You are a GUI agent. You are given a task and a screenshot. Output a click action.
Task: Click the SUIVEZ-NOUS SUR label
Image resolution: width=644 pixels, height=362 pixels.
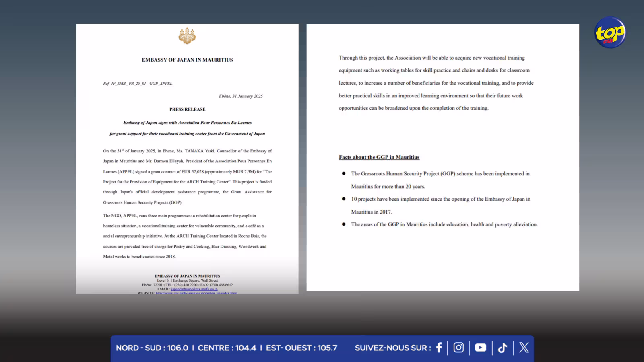point(393,348)
